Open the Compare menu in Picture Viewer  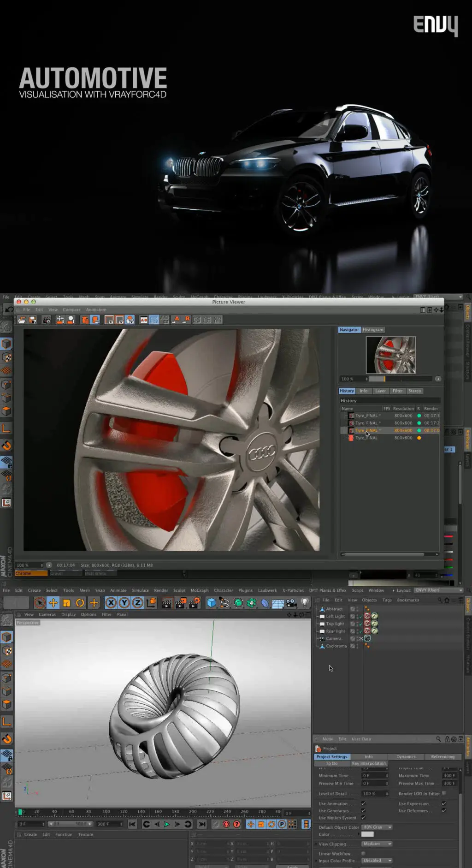(x=71, y=309)
